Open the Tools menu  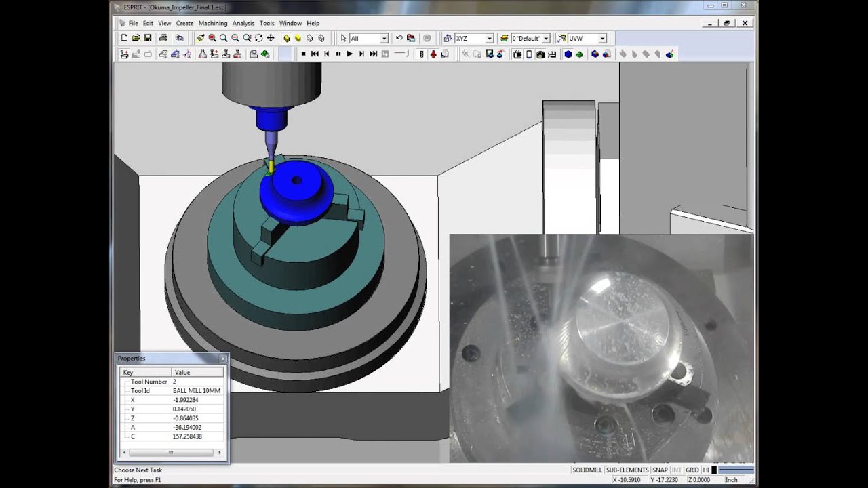267,23
